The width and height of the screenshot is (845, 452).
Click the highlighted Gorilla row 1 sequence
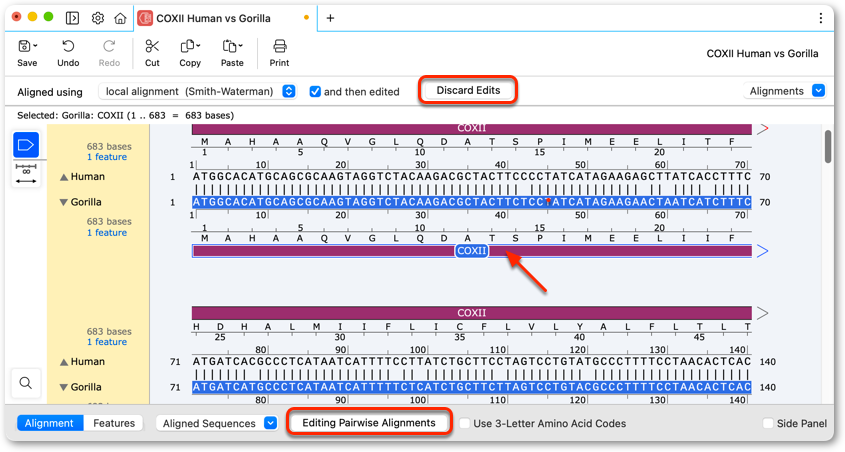click(472, 202)
